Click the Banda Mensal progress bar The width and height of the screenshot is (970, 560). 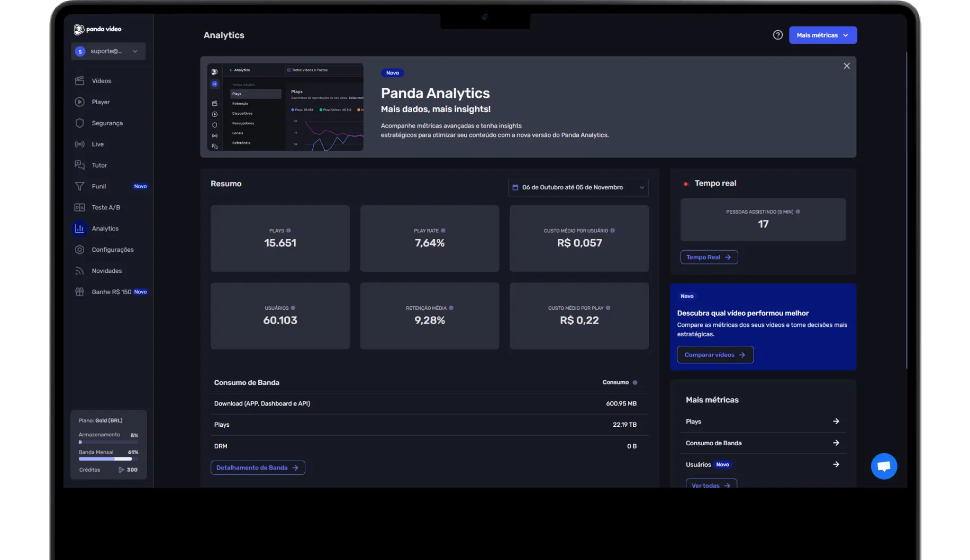(x=108, y=459)
